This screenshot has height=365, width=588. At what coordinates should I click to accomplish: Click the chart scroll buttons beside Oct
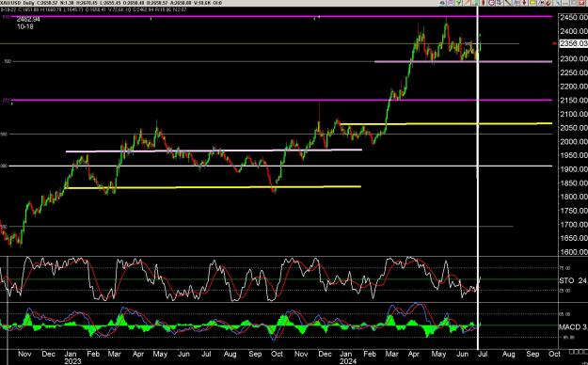click(x=578, y=352)
